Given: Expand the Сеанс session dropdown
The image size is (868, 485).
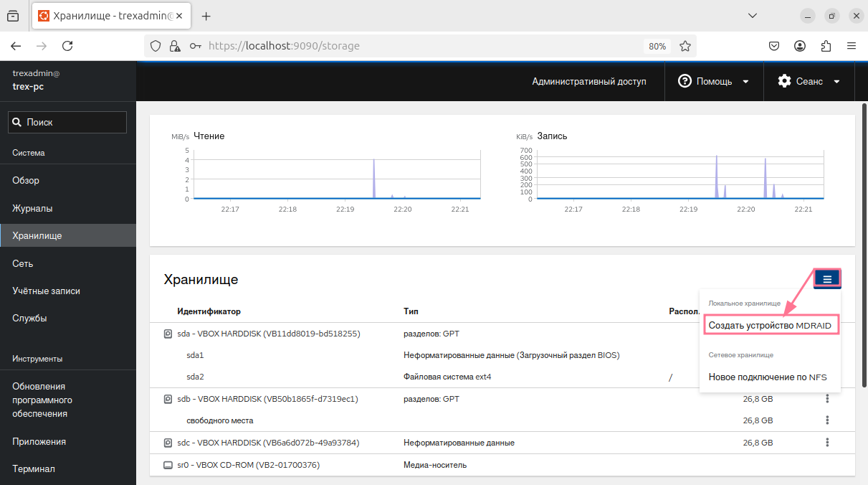Looking at the screenshot, I should point(809,82).
